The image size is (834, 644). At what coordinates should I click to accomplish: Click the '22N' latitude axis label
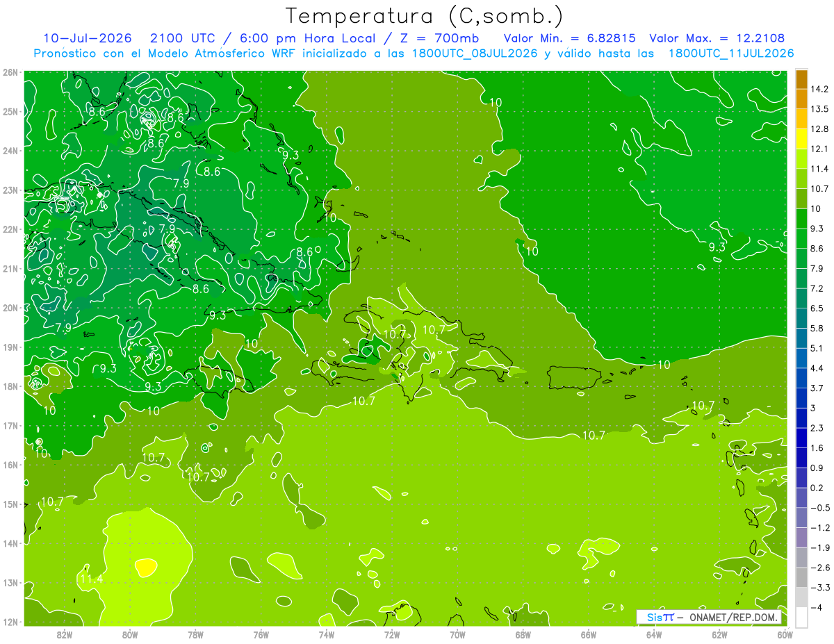(x=10, y=229)
